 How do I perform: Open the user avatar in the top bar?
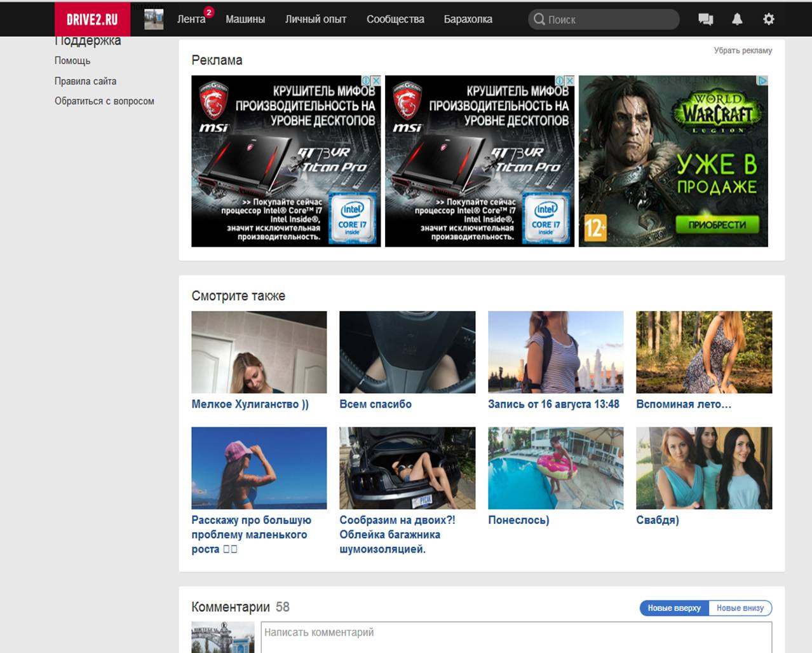154,19
